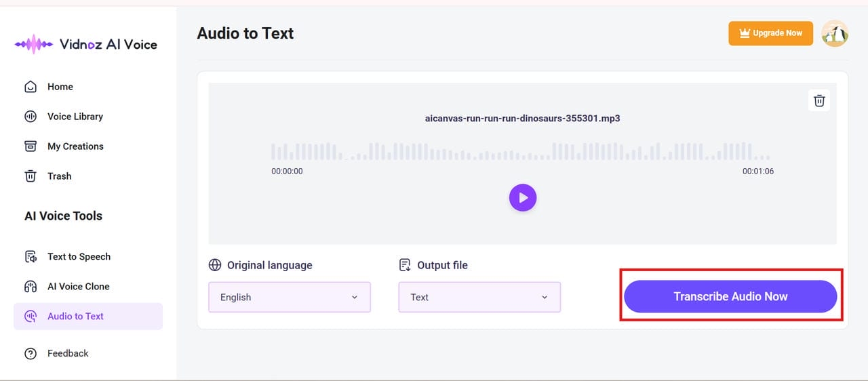Select the Audio to Text menu item

(x=88, y=317)
